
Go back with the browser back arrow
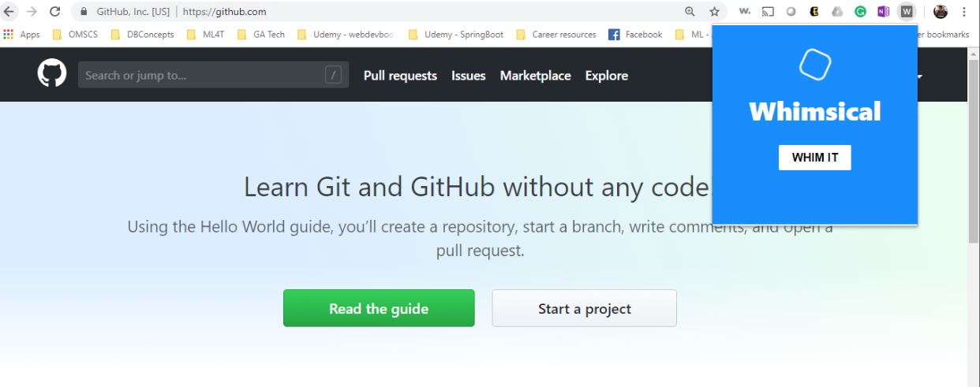coord(9,12)
